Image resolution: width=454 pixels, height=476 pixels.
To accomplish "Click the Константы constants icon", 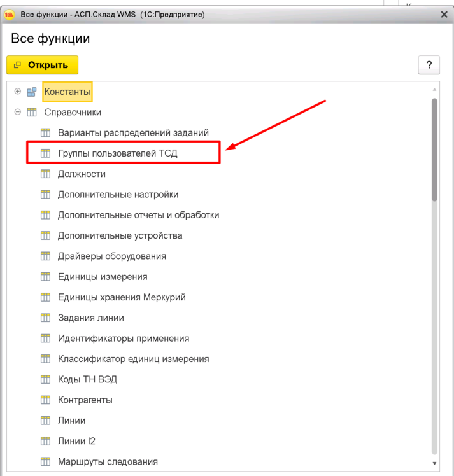I will point(31,92).
